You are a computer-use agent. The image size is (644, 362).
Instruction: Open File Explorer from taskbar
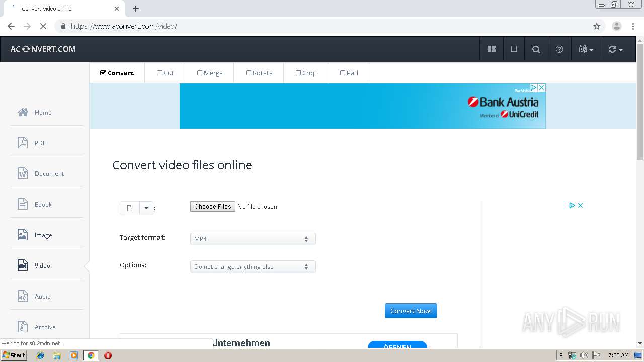point(57,355)
